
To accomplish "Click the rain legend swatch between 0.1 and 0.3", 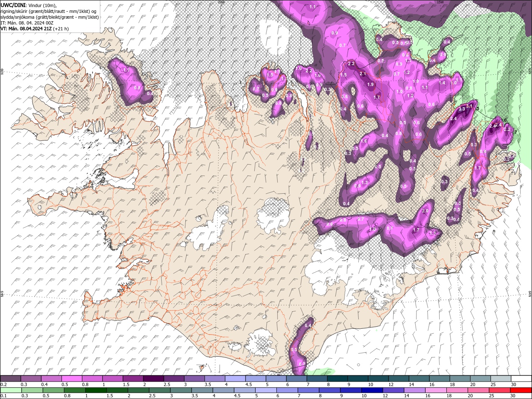I will pyautogui.click(x=10, y=390).
